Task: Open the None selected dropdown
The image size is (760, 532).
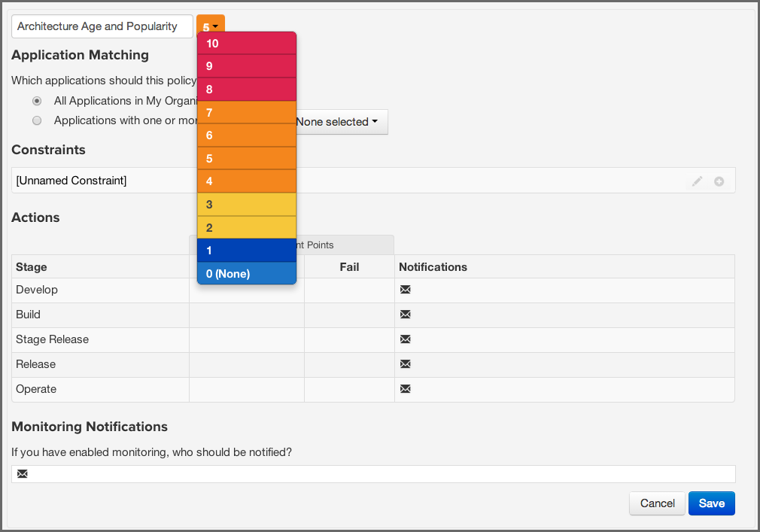Action: [x=341, y=122]
